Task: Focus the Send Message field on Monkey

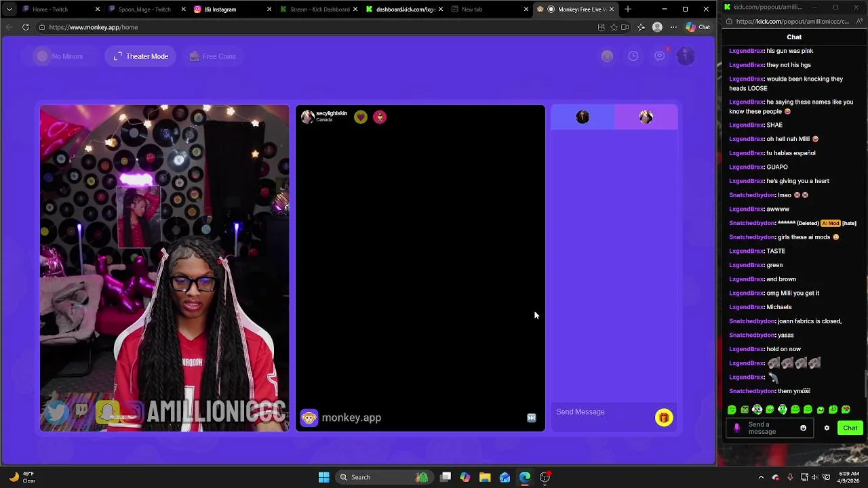Action: tap(602, 412)
